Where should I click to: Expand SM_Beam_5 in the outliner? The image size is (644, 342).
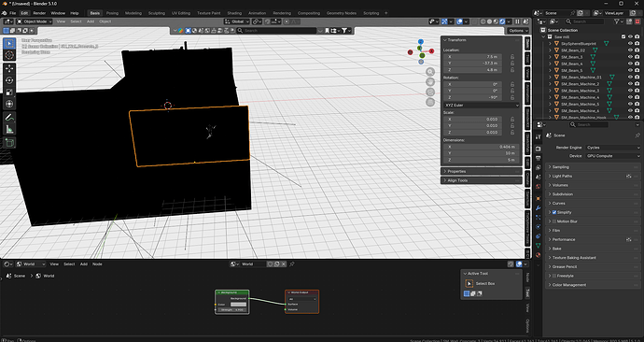(551, 70)
